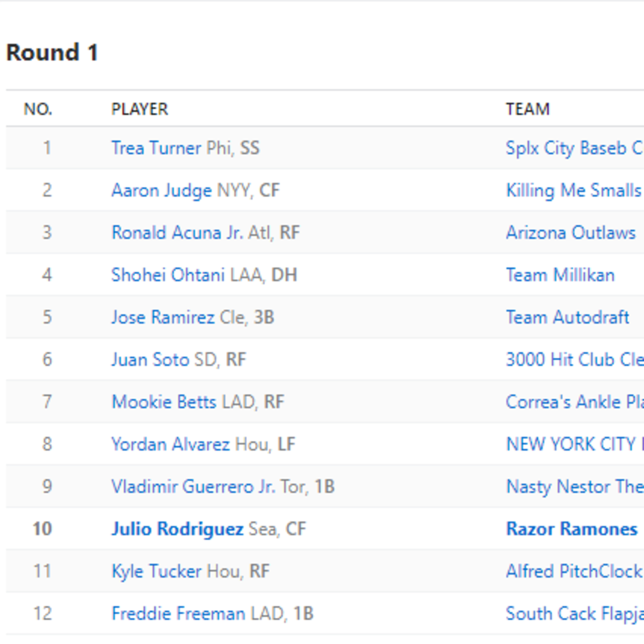Open Team Autodraft team page
This screenshot has height=644, width=644.
pyautogui.click(x=567, y=317)
